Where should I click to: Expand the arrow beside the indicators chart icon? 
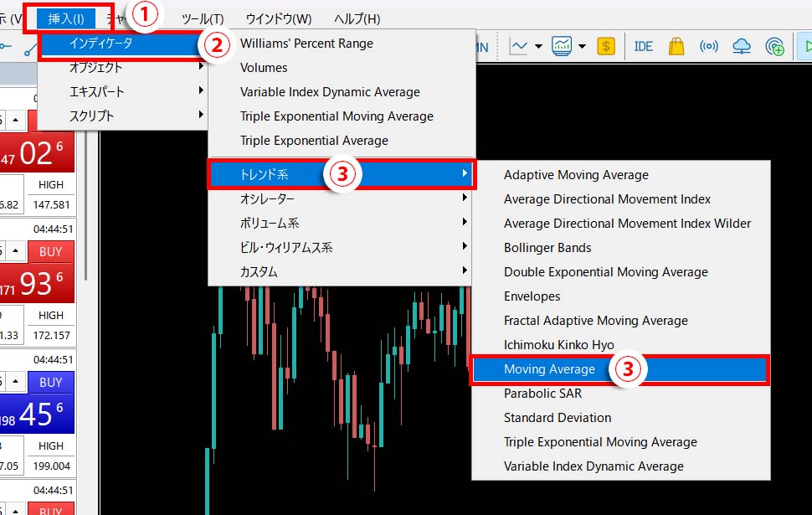tap(582, 47)
